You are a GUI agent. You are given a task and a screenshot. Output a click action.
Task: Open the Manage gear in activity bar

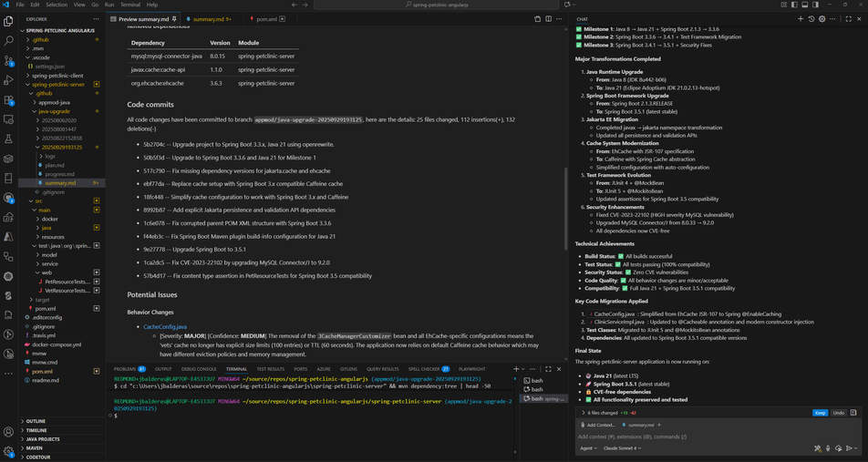click(x=8, y=451)
